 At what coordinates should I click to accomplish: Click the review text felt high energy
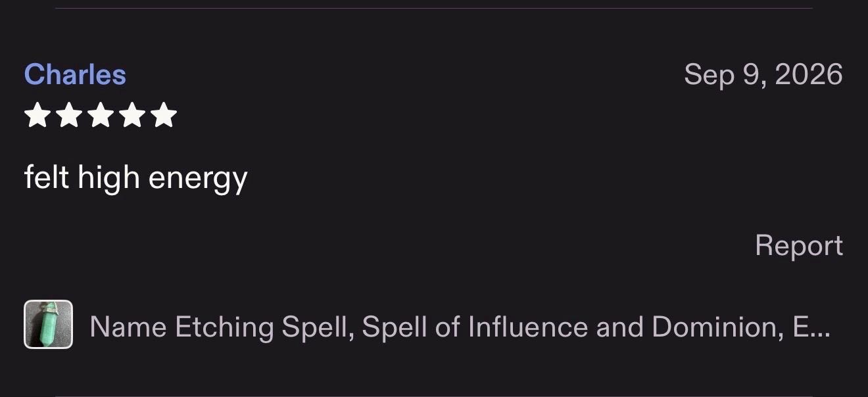(136, 178)
